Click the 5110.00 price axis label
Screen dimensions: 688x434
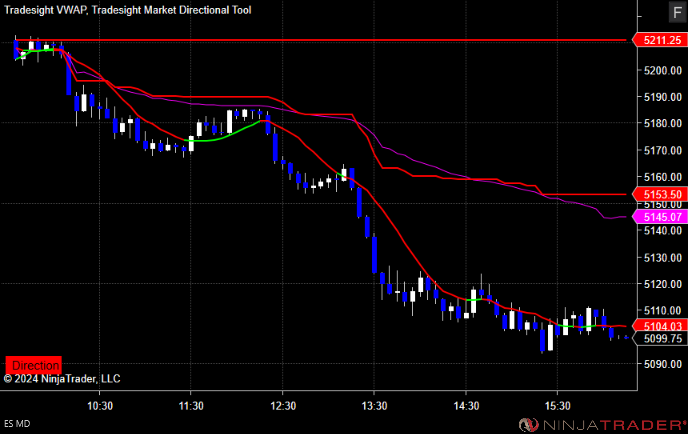(x=663, y=311)
